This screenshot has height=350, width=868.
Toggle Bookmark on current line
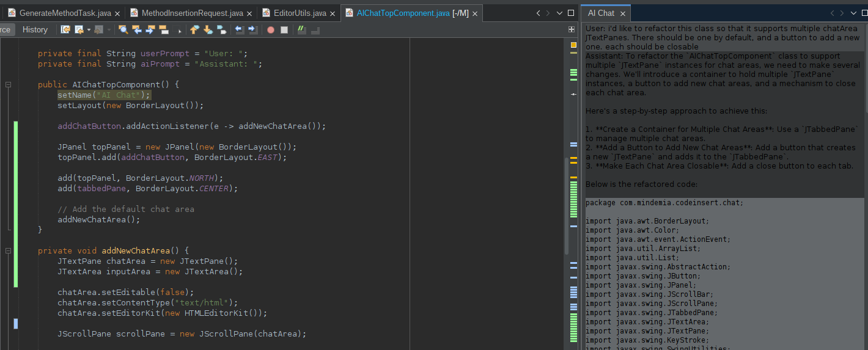click(221, 29)
